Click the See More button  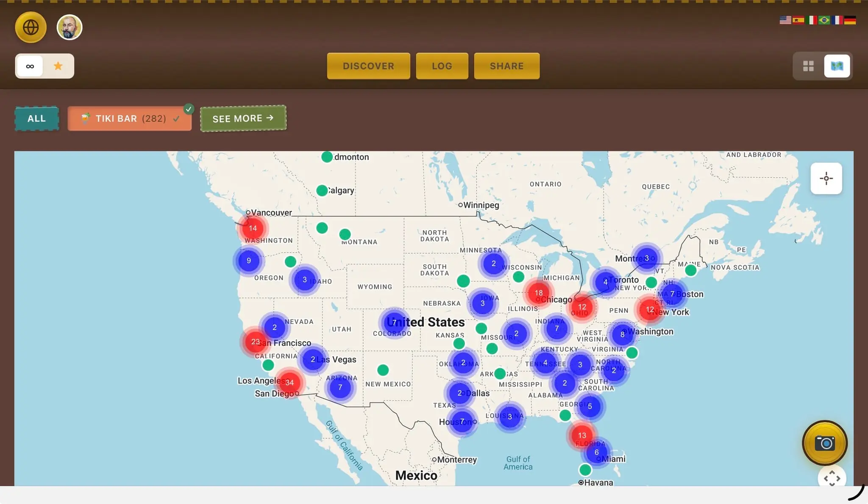(243, 118)
